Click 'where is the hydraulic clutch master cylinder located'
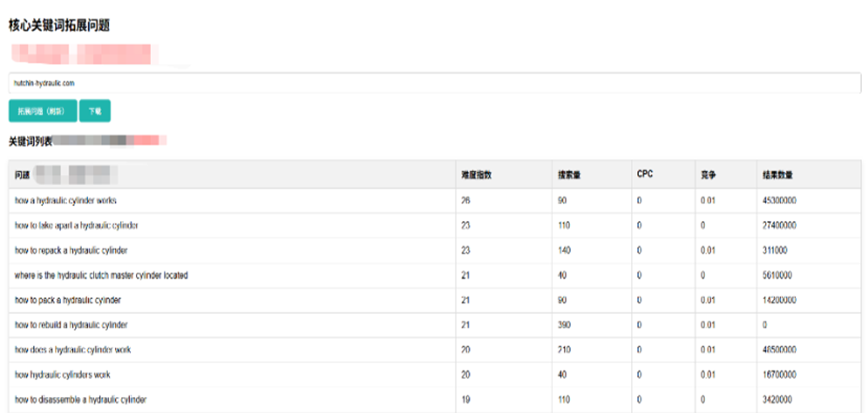 (x=101, y=275)
